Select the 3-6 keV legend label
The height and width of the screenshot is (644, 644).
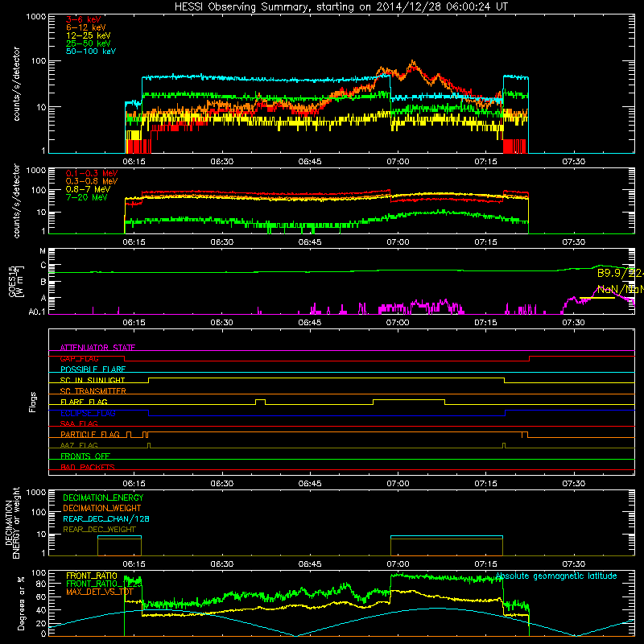pos(83,19)
